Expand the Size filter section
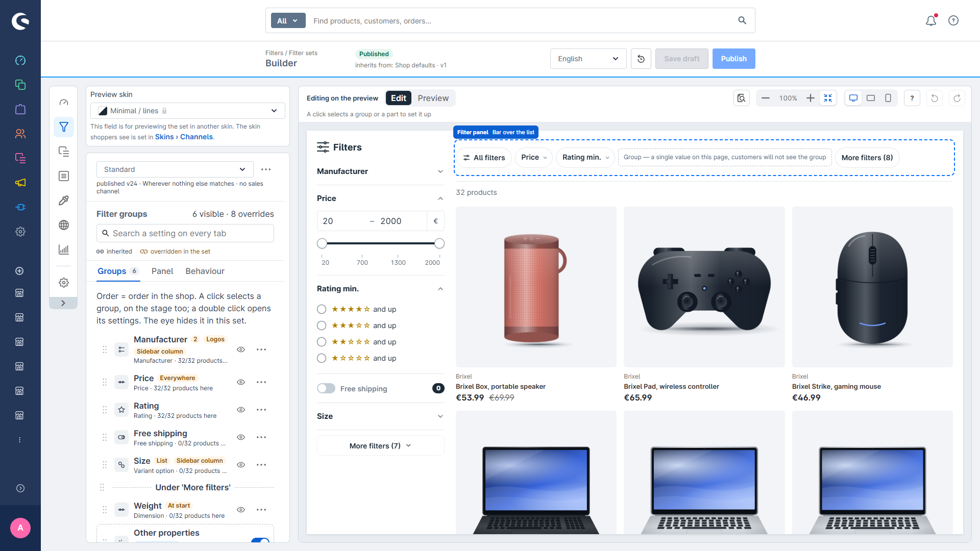Screen dimensions: 980x551 [380, 416]
